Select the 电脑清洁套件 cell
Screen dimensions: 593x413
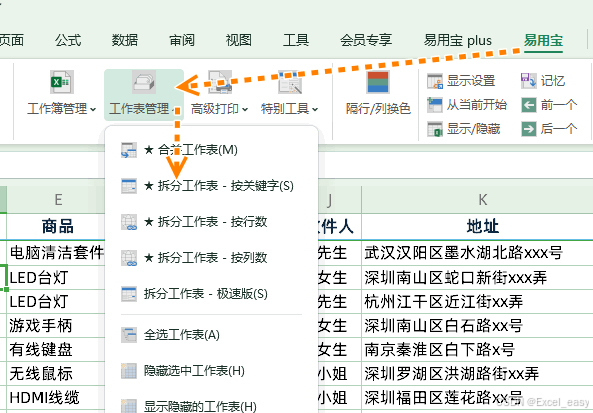(x=56, y=253)
